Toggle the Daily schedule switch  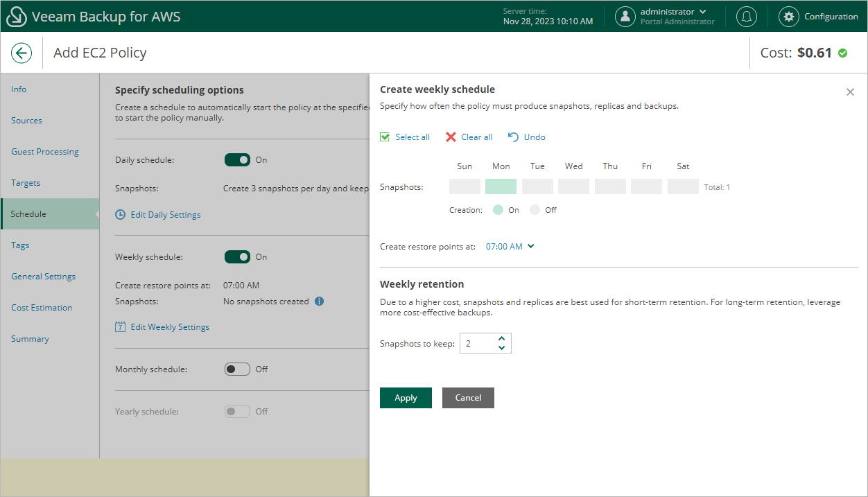(237, 159)
